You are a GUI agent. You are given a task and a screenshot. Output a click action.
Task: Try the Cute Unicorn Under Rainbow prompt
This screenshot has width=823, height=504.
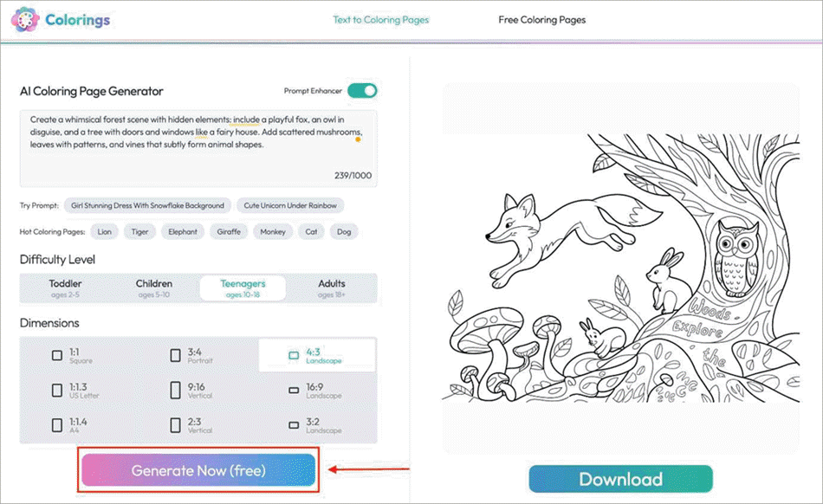[290, 206]
